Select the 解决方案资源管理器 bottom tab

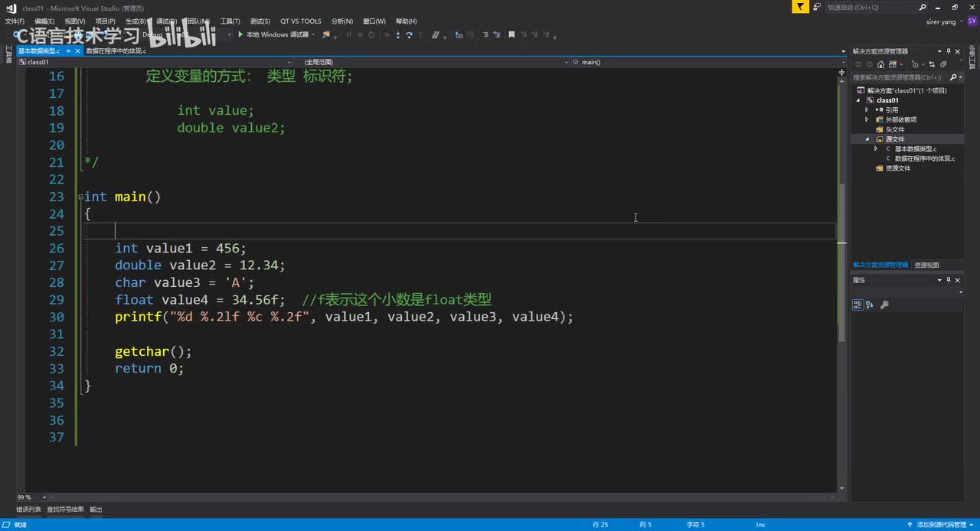pos(880,265)
